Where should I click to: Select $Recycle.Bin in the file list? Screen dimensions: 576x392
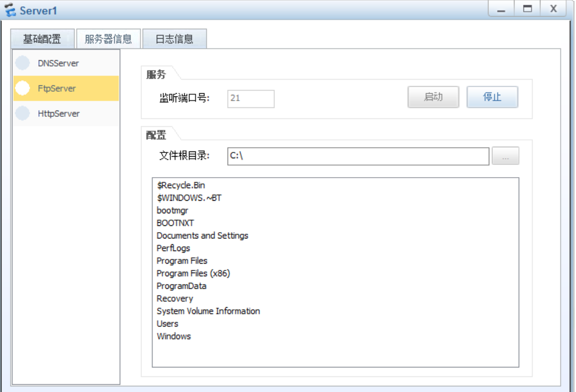pos(181,186)
